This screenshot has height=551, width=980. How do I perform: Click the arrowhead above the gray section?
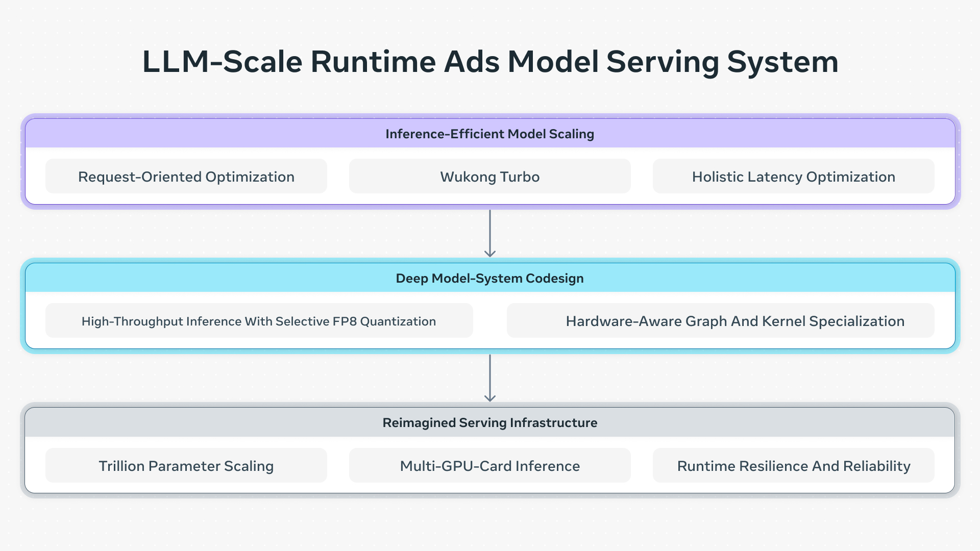[490, 398]
